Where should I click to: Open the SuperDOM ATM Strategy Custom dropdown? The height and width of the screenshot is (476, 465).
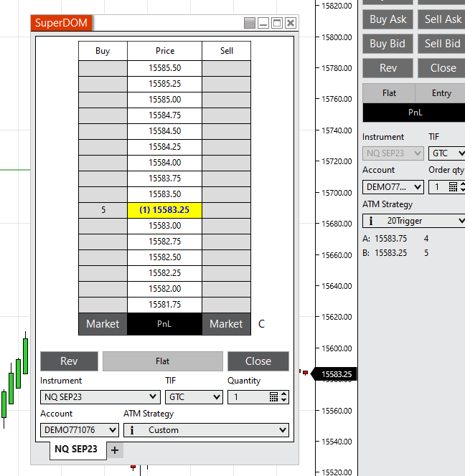(206, 430)
